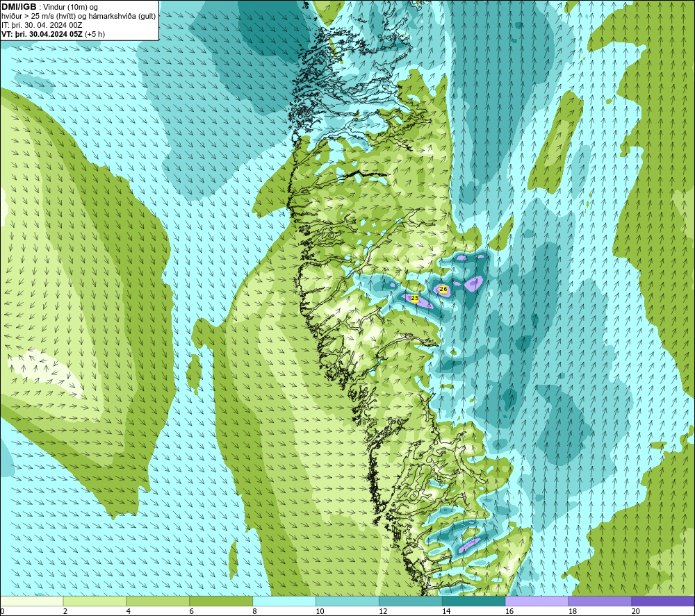Click the legend scale number 12
This screenshot has width=695, height=616.
pos(383,611)
